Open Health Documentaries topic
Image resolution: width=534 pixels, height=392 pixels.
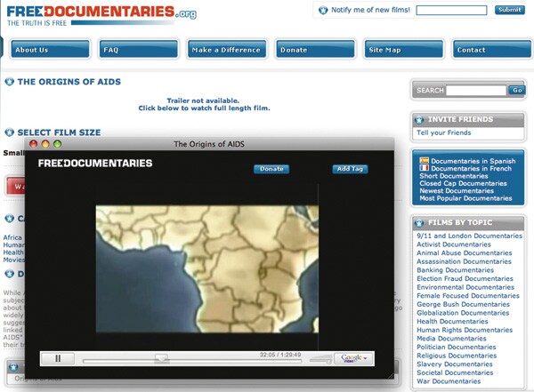pyautogui.click(x=452, y=321)
